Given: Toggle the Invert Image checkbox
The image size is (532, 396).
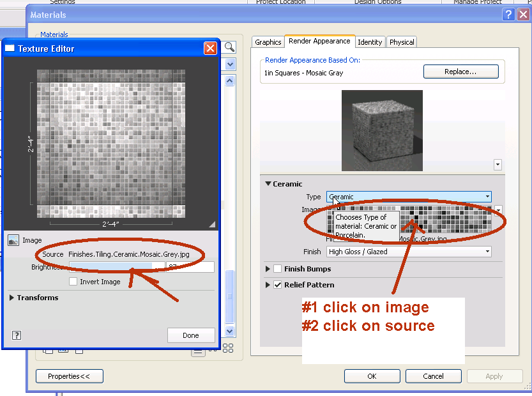Looking at the screenshot, I should (x=73, y=282).
